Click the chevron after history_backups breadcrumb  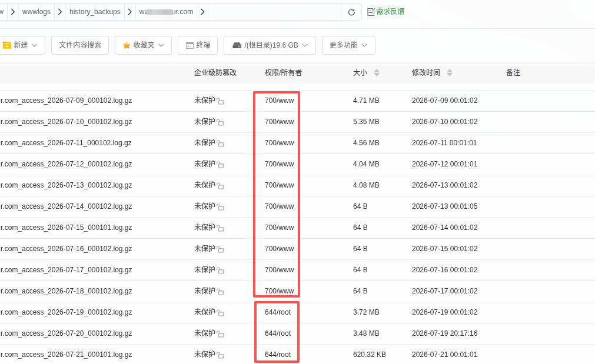click(130, 12)
